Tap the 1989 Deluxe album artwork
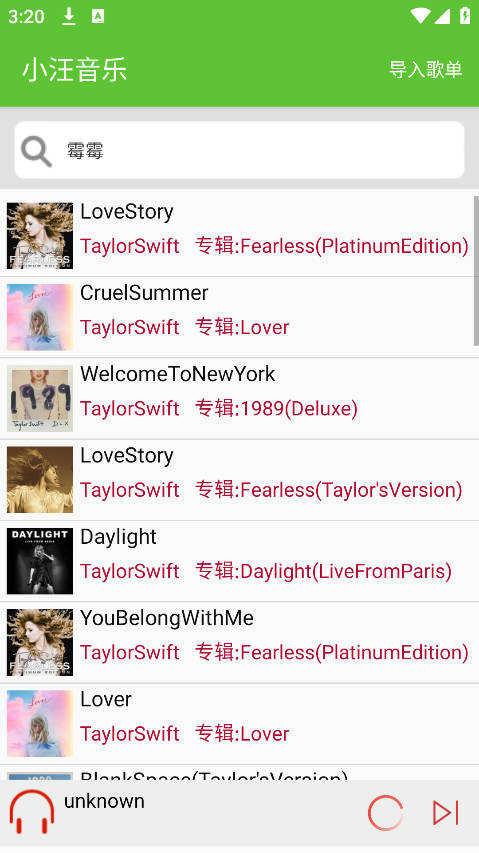479x853 pixels. click(40, 398)
